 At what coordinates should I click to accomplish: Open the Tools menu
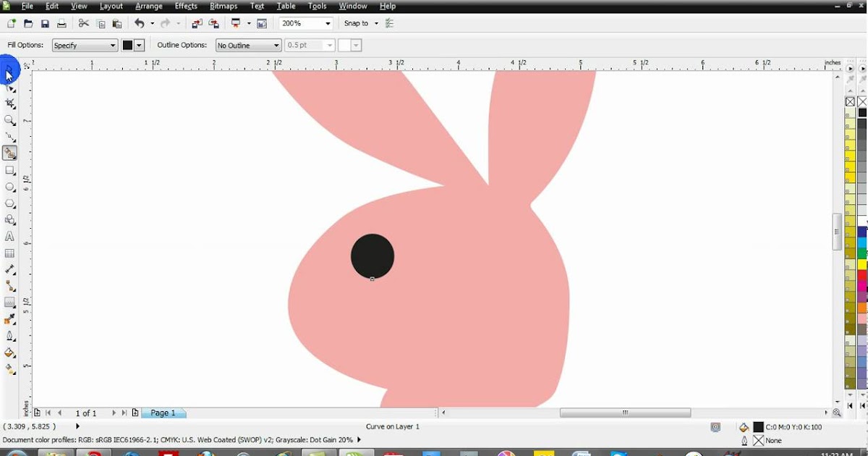coord(318,7)
